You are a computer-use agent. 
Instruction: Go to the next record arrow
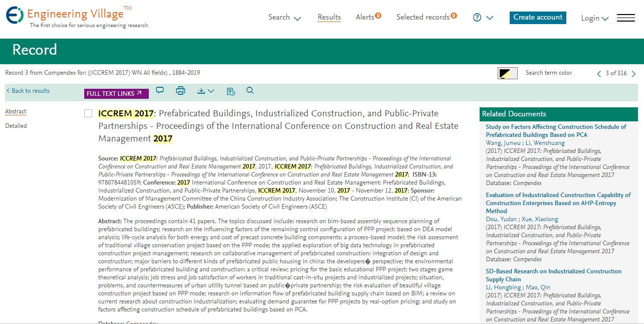[x=633, y=74]
